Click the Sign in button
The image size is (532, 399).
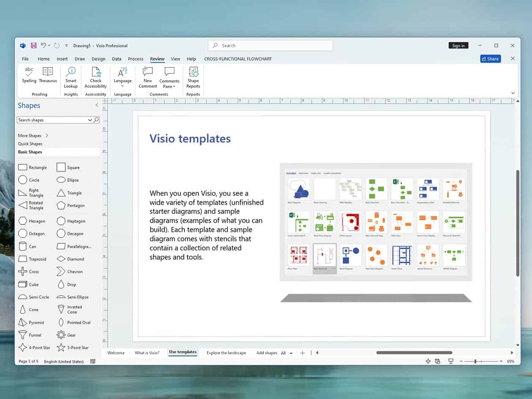tap(458, 45)
